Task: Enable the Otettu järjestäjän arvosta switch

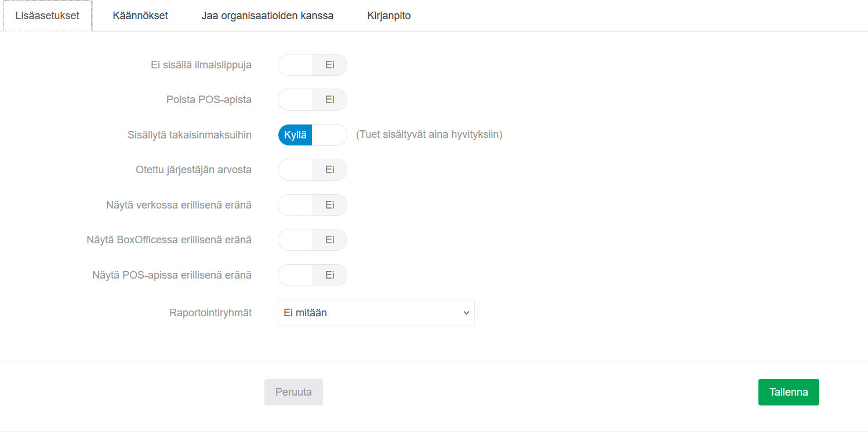Action: [x=313, y=170]
